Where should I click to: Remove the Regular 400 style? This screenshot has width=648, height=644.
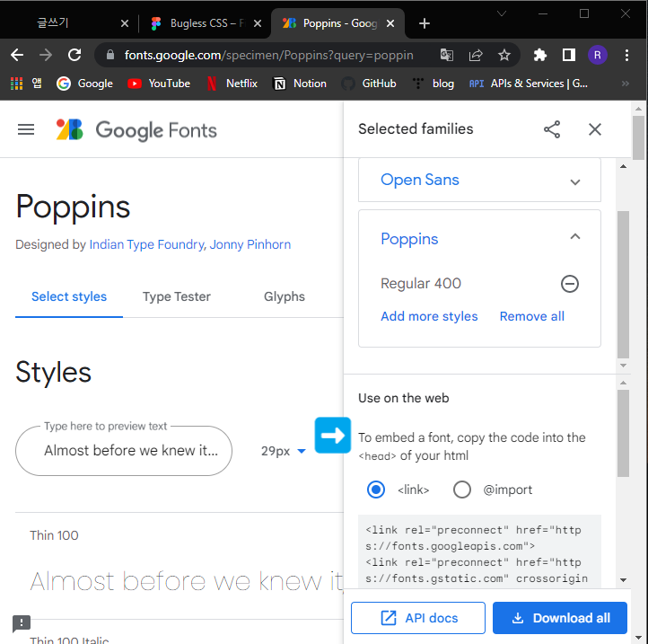(x=570, y=284)
